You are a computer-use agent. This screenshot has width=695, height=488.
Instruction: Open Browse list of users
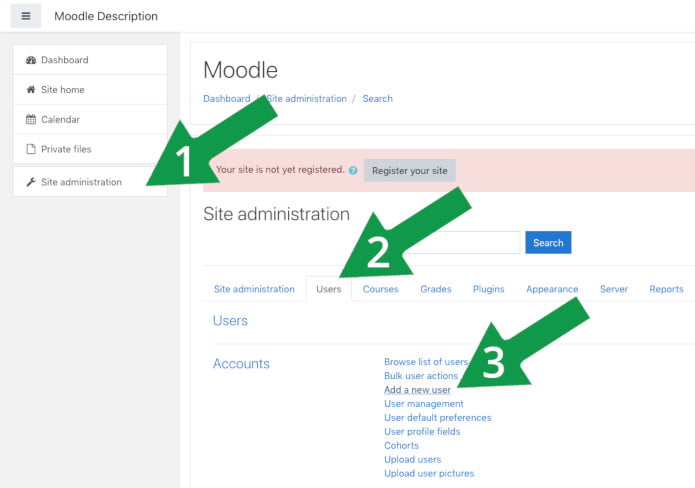(x=426, y=362)
